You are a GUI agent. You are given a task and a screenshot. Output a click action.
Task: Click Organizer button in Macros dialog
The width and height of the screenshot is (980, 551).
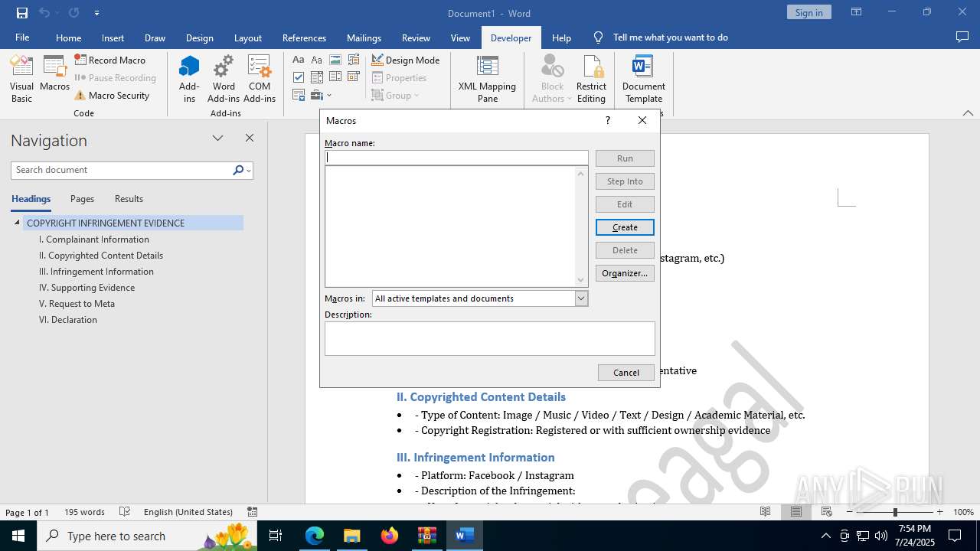(625, 273)
